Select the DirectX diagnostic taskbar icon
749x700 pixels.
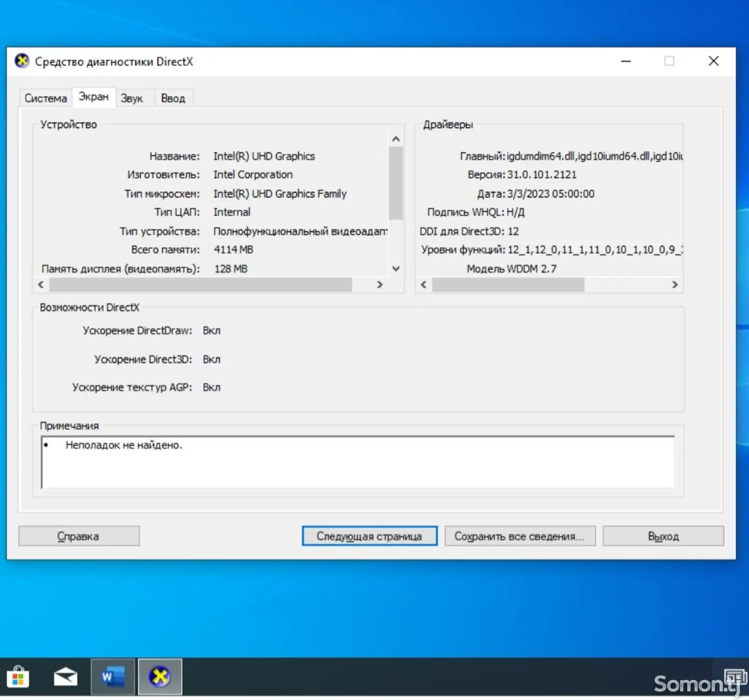[x=160, y=677]
